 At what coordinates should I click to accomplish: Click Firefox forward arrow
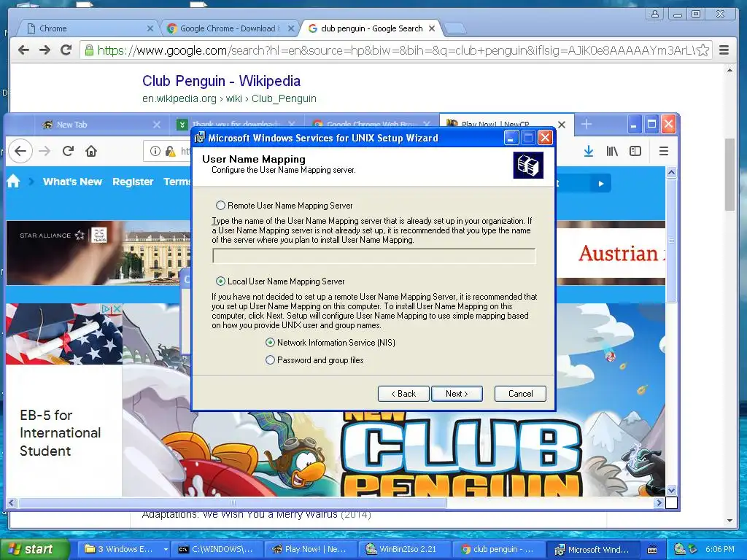[x=44, y=151]
